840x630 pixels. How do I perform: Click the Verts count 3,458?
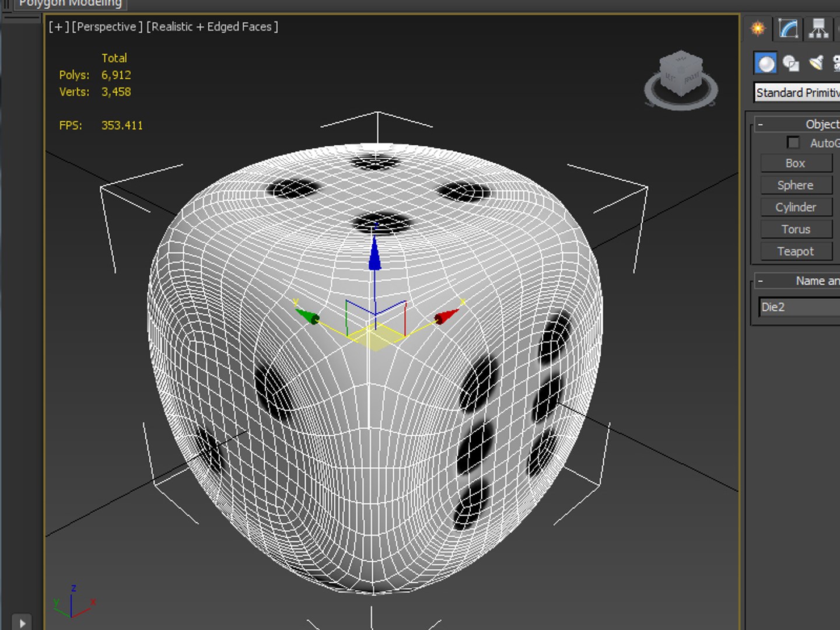(116, 92)
